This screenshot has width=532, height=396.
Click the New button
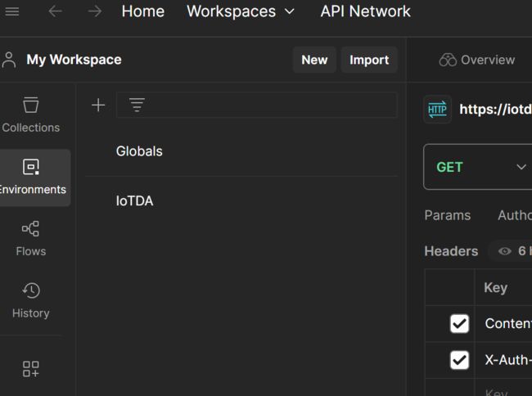tap(314, 60)
